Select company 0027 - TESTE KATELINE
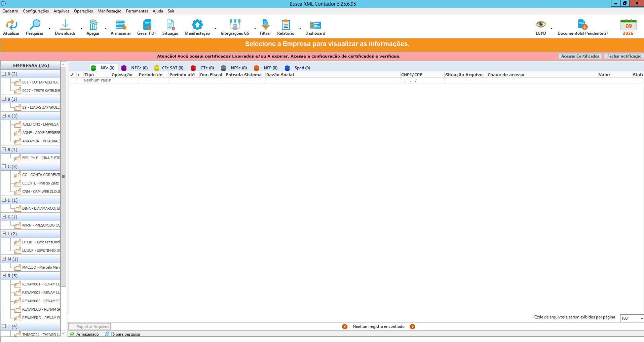This screenshot has width=644, height=342. pyautogui.click(x=37, y=91)
